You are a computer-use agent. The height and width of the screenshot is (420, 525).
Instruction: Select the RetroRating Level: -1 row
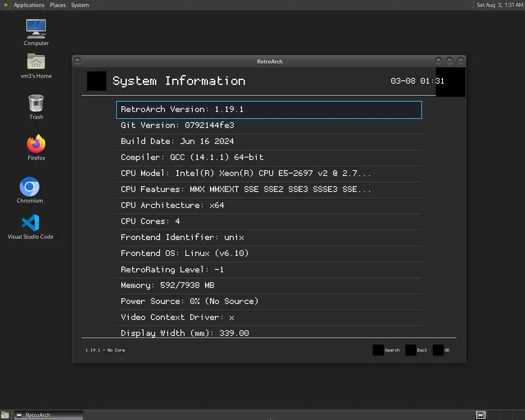(x=269, y=269)
